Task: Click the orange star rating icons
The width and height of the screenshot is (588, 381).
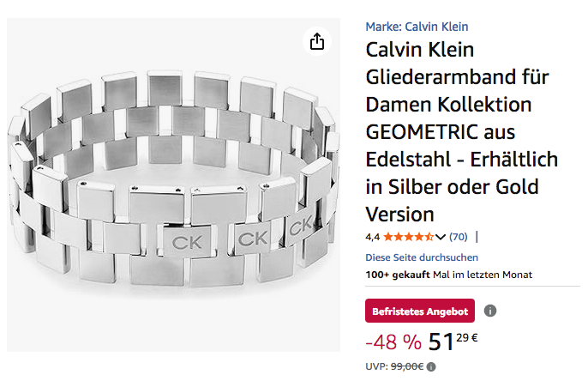Action: [x=408, y=237]
